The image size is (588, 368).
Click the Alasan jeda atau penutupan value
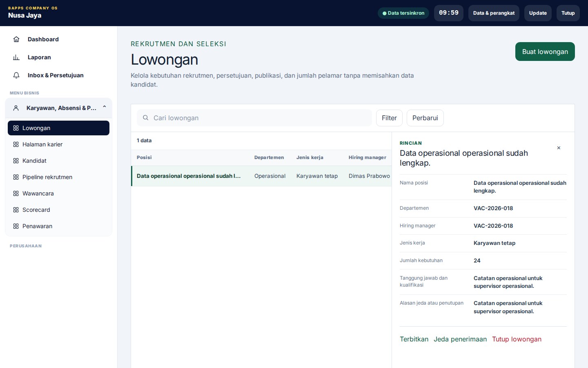coord(508,307)
